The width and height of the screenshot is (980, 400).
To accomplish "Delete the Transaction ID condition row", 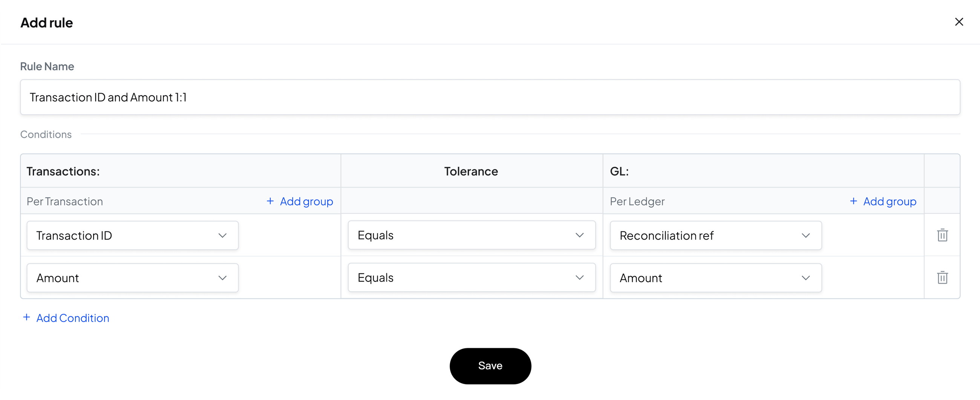I will [x=942, y=235].
